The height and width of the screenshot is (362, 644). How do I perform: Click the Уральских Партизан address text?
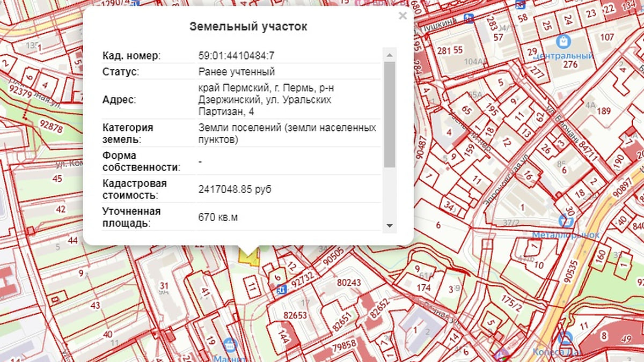[x=266, y=100]
